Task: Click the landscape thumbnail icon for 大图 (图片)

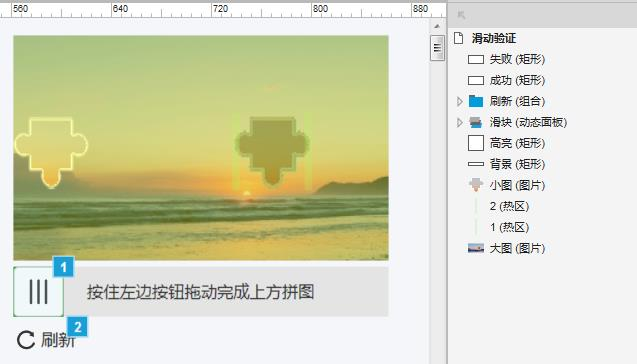Action: click(x=476, y=248)
